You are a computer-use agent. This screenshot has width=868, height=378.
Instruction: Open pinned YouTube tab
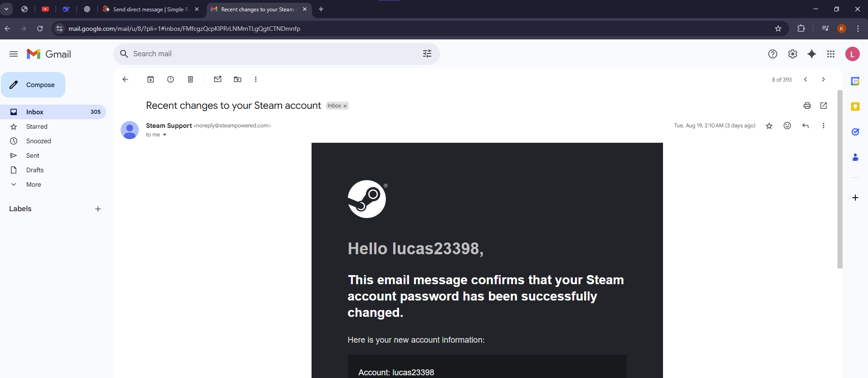(x=45, y=9)
